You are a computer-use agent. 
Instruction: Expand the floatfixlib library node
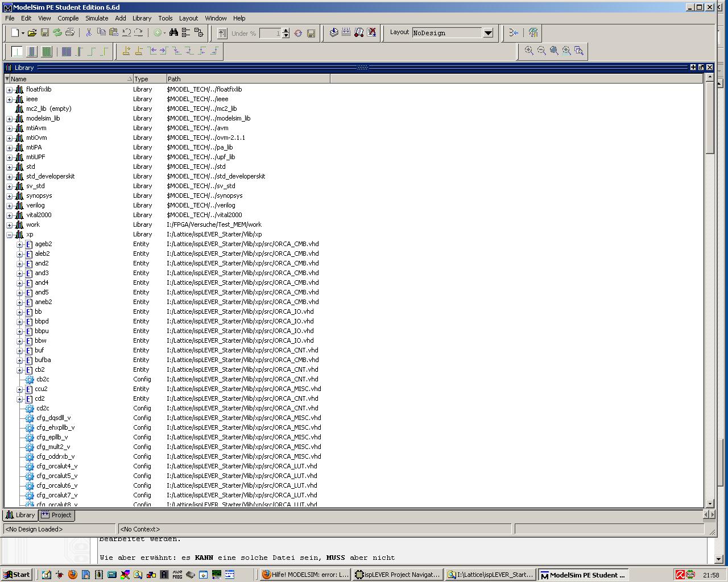point(9,90)
